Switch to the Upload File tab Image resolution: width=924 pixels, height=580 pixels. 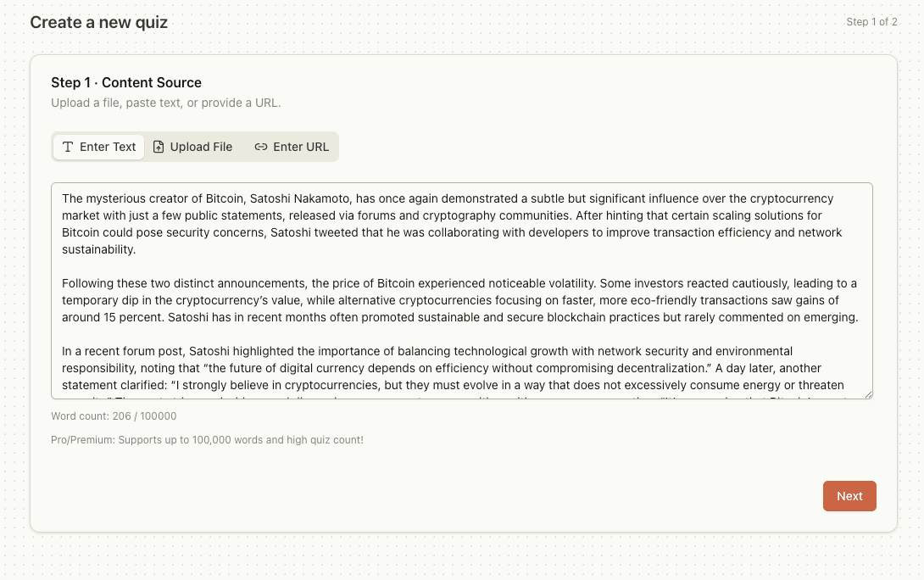pyautogui.click(x=193, y=146)
